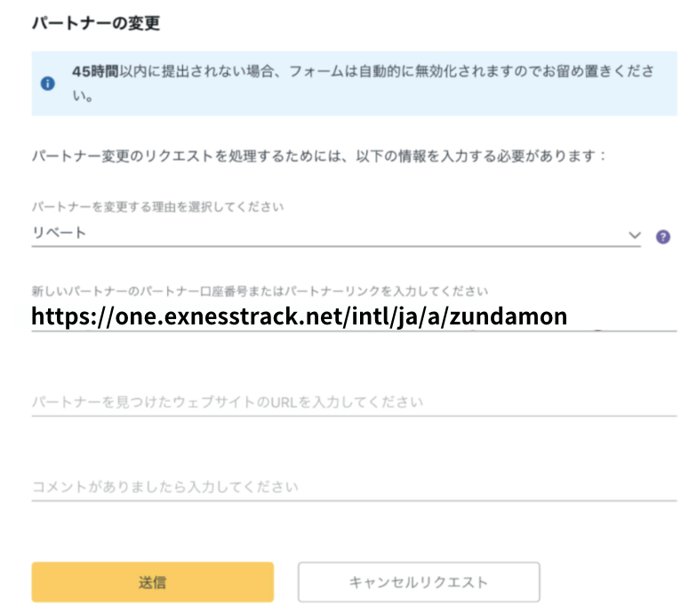Click the bold 45時間 text in notice
This screenshot has height=616, width=697.
[95, 71]
